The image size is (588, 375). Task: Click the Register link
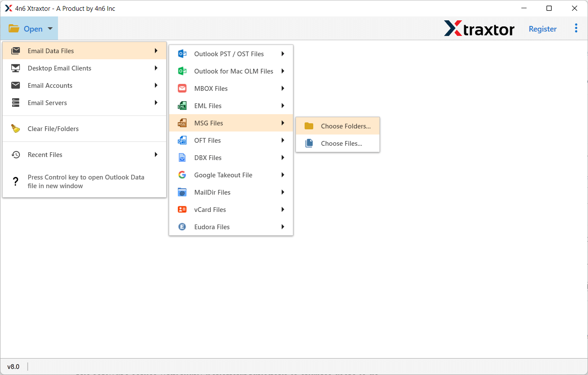click(x=543, y=29)
